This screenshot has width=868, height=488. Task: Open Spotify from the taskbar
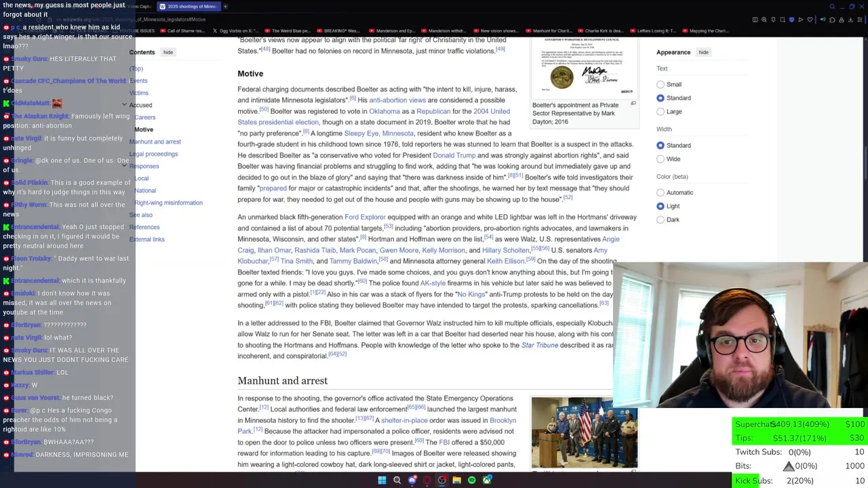(472, 480)
